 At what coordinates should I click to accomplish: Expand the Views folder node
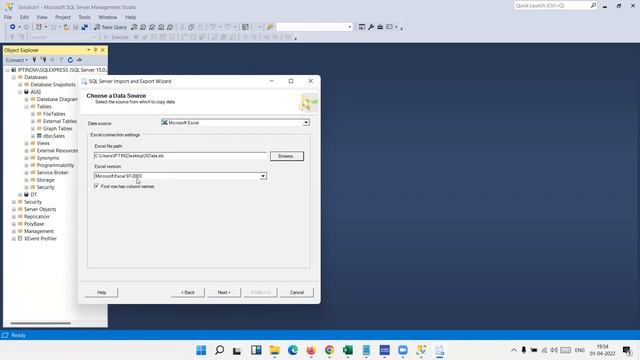pyautogui.click(x=27, y=143)
